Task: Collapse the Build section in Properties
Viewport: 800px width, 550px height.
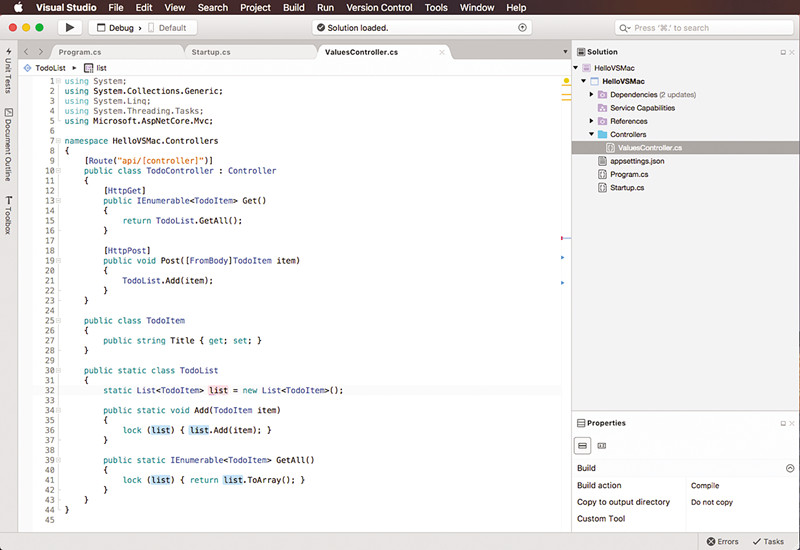Action: 789,468
